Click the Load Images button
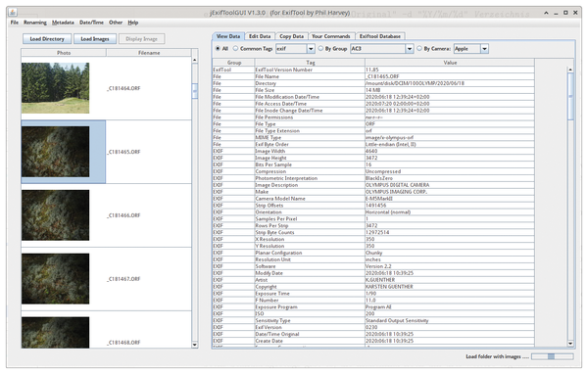Viewport: 588px width, 374px height. pos(95,39)
